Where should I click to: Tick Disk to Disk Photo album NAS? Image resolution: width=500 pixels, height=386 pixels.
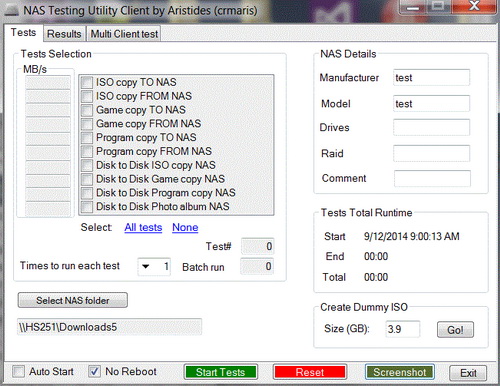pyautogui.click(x=87, y=207)
